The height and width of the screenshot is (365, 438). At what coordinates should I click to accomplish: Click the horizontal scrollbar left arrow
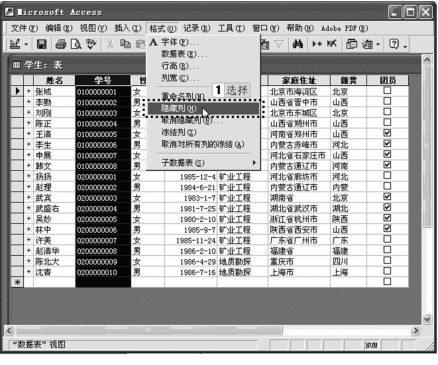tap(9, 330)
